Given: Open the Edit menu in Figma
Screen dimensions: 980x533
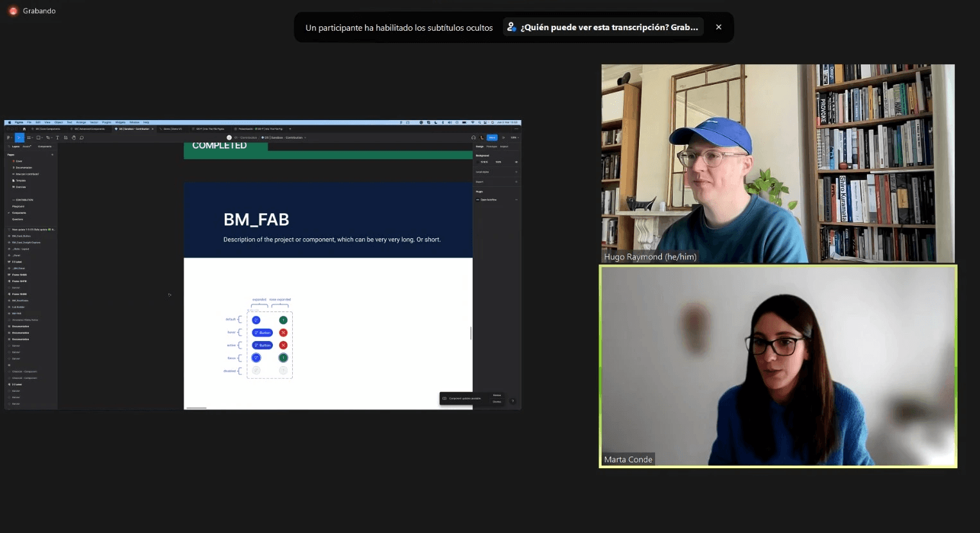Looking at the screenshot, I should (x=38, y=122).
